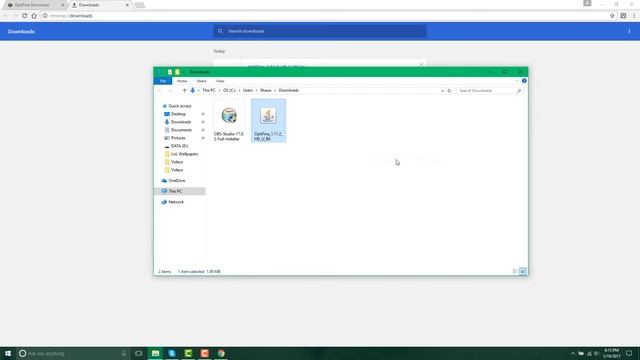Remove the download entry in Chrome list

click(421, 64)
